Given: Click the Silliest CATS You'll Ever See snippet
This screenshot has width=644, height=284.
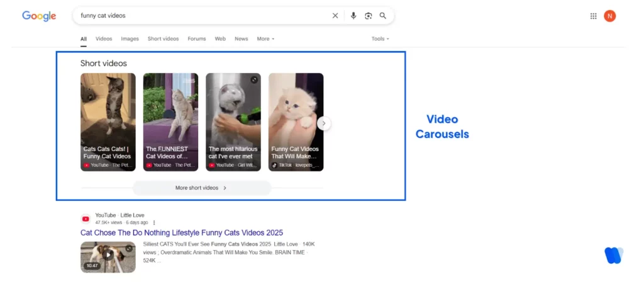Looking at the screenshot, I should 230,253.
